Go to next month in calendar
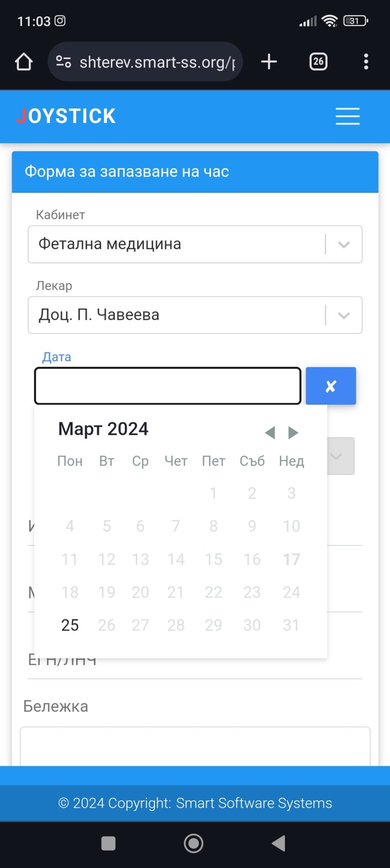This screenshot has width=390, height=868. pyautogui.click(x=293, y=433)
